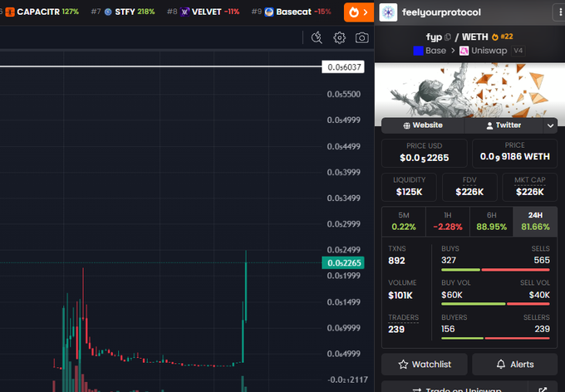Click the Uniswap pink logo icon
Screen dimensions: 565x392
pos(464,51)
